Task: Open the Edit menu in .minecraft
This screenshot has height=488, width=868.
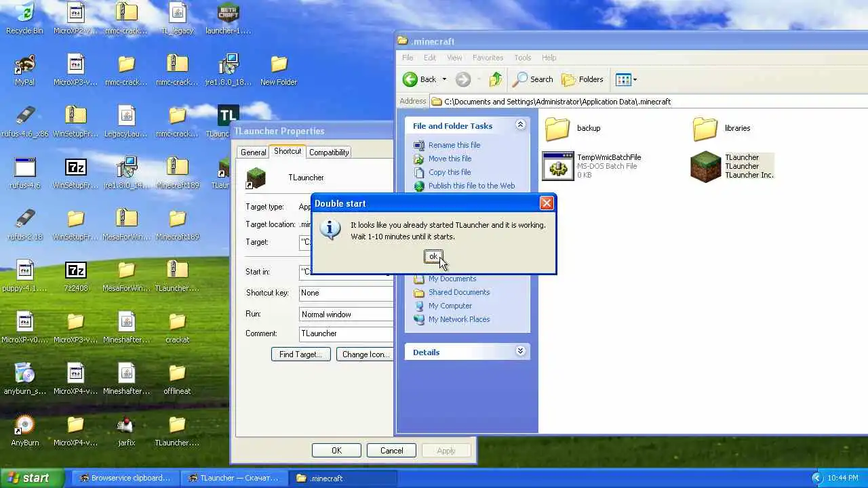Action: pyautogui.click(x=430, y=58)
